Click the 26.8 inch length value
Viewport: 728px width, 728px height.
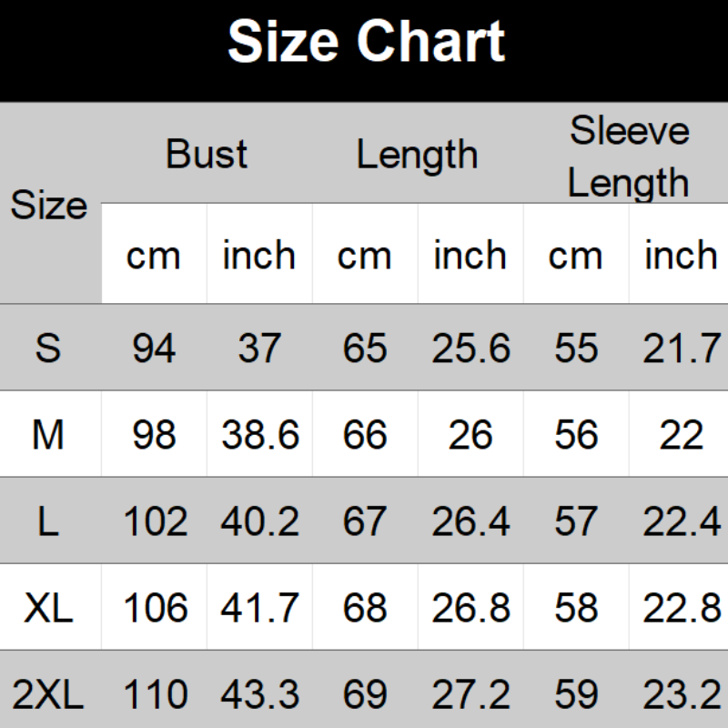pos(470,608)
